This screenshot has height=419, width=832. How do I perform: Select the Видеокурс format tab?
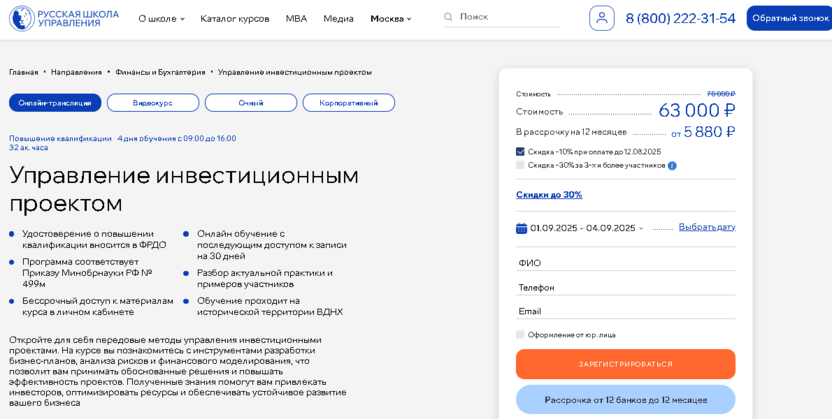(153, 103)
